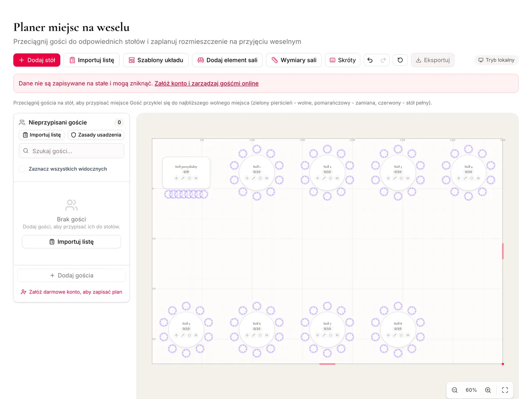Zoom out with the minus magnifier
Viewport: 532px width, 399px height.
[455, 390]
